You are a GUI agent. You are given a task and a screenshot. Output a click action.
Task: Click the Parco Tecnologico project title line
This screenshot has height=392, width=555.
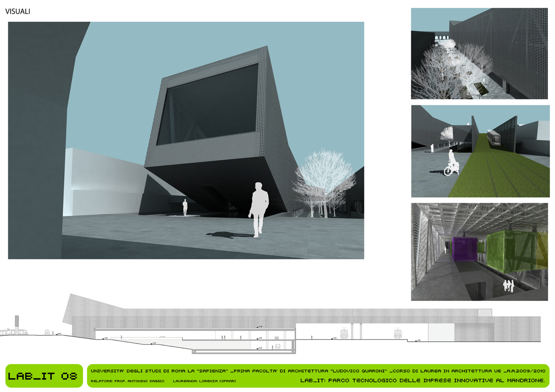pos(422,380)
